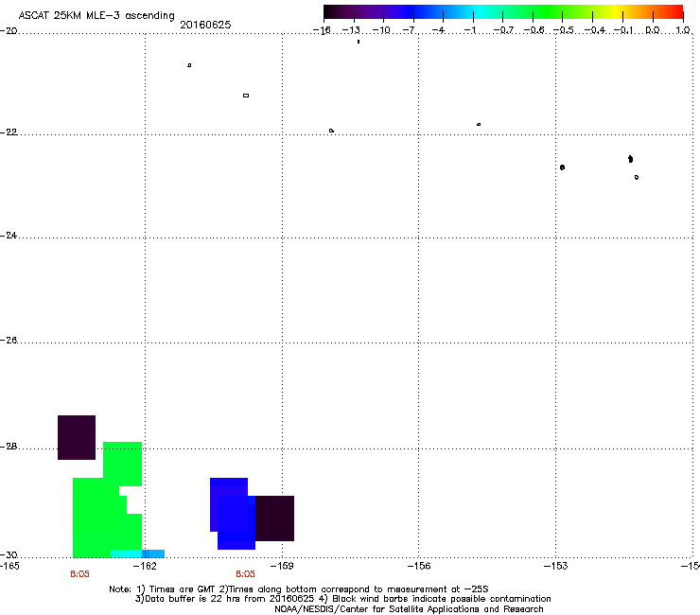Click the -1 color scale label

[469, 30]
